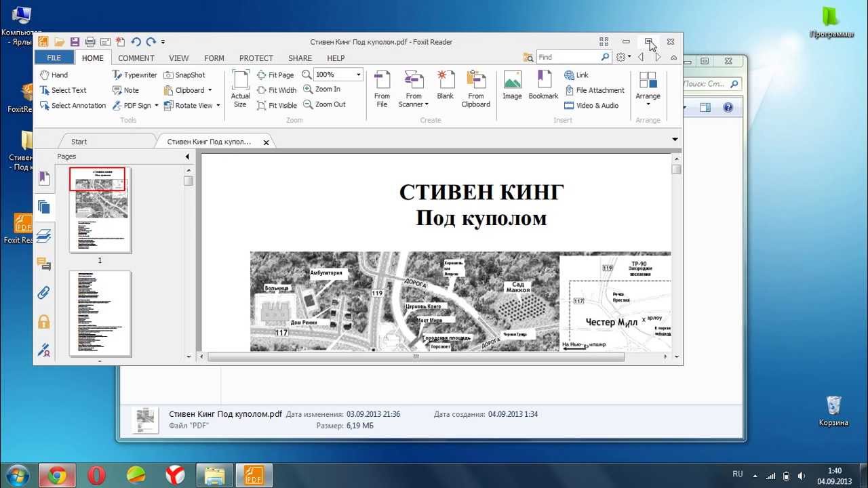Select the Hand tool
This screenshot has width=868, height=488.
pyautogui.click(x=54, y=75)
